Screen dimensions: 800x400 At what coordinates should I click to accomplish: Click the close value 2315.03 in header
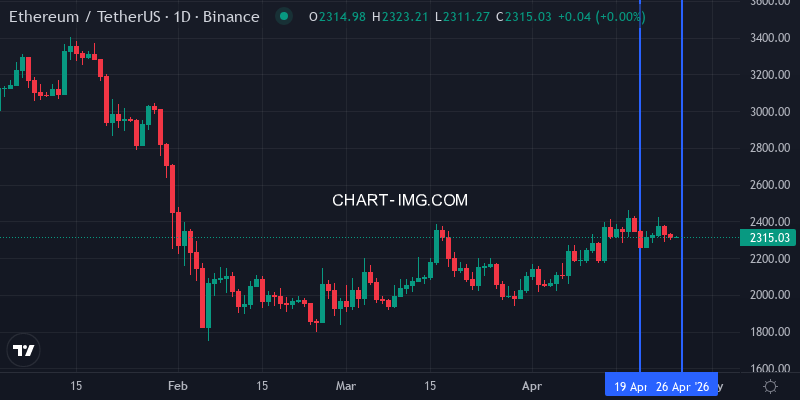coord(528,17)
